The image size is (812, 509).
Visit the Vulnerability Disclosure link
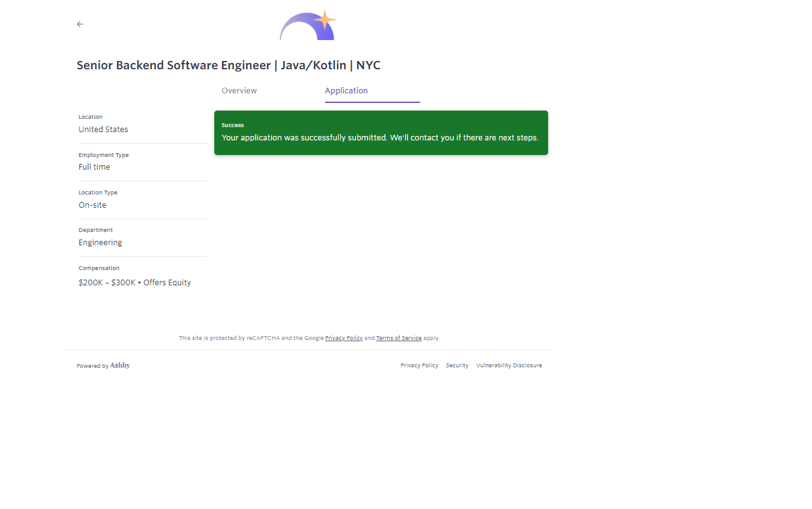tap(509, 365)
